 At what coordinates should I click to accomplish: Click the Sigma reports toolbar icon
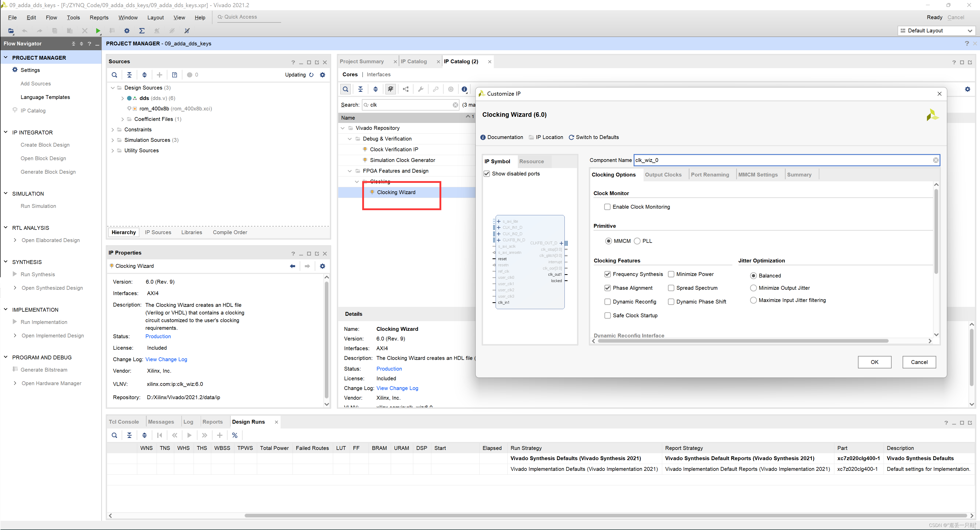(x=142, y=31)
